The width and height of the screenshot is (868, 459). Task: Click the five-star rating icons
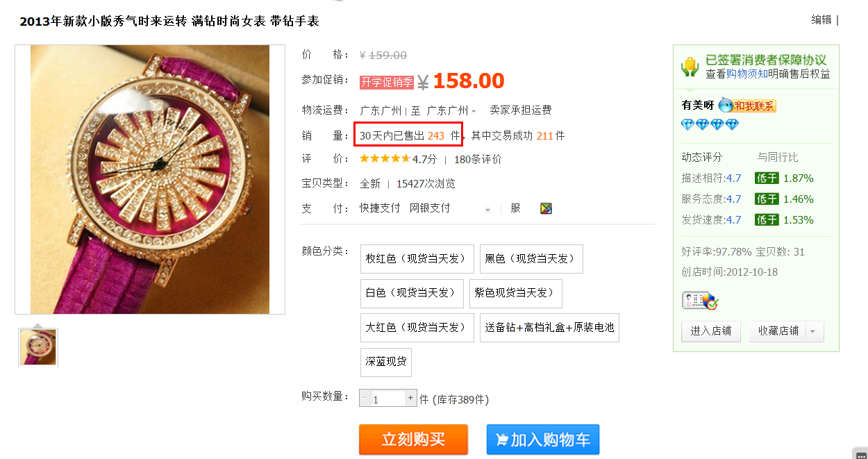[x=384, y=159]
